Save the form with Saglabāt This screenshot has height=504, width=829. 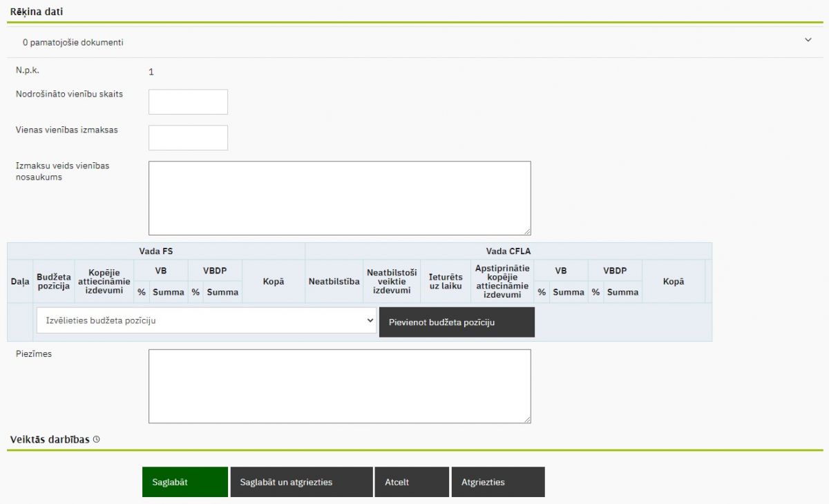click(184, 482)
